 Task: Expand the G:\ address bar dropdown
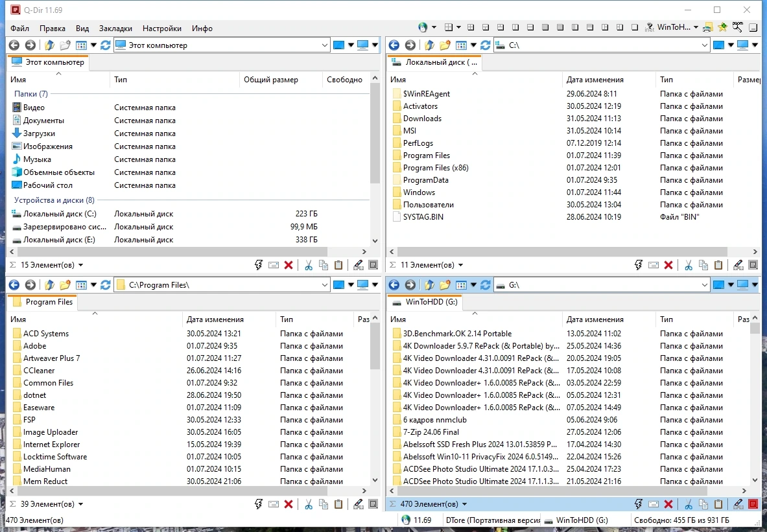(704, 284)
